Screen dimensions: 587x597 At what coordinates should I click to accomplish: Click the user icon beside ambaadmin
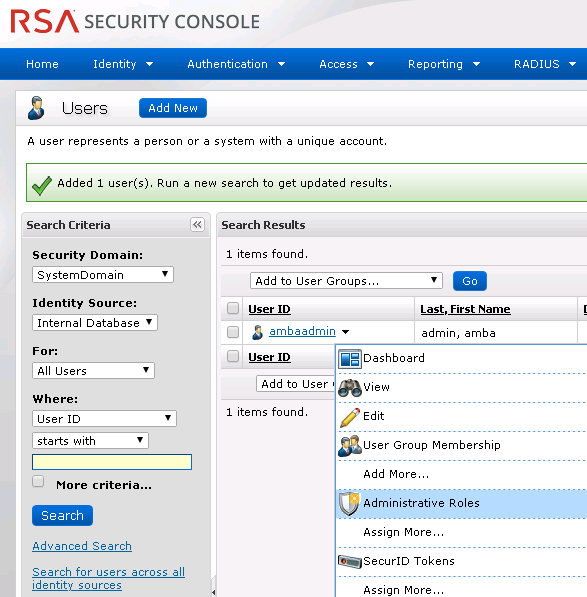click(258, 332)
